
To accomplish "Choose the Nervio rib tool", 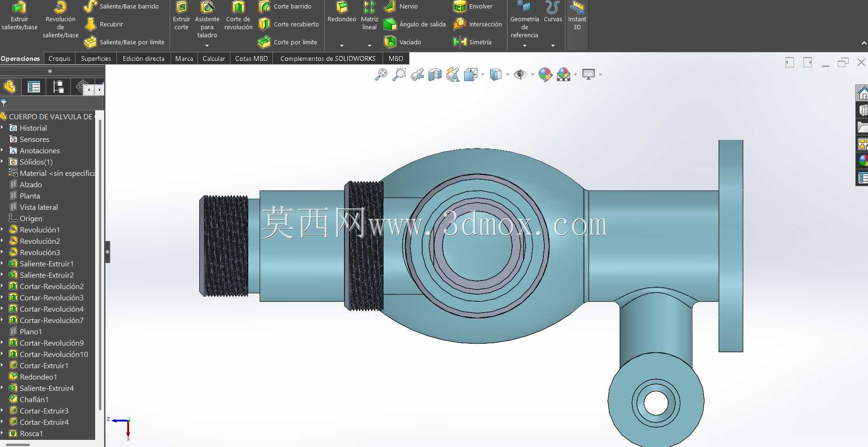I will (401, 6).
